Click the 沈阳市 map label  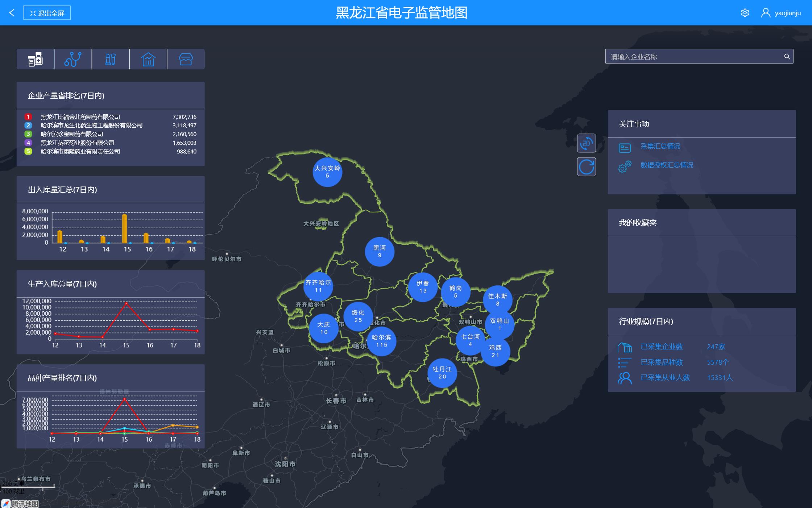point(285,464)
